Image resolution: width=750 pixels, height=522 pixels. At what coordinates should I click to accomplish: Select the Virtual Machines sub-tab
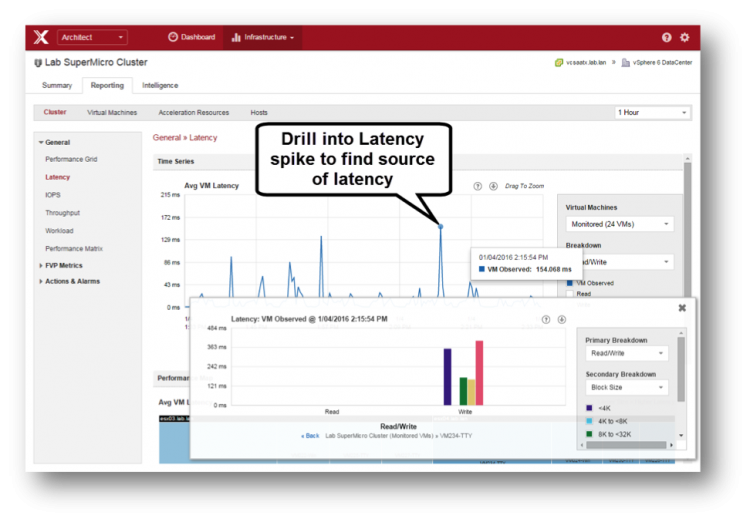[x=112, y=112]
